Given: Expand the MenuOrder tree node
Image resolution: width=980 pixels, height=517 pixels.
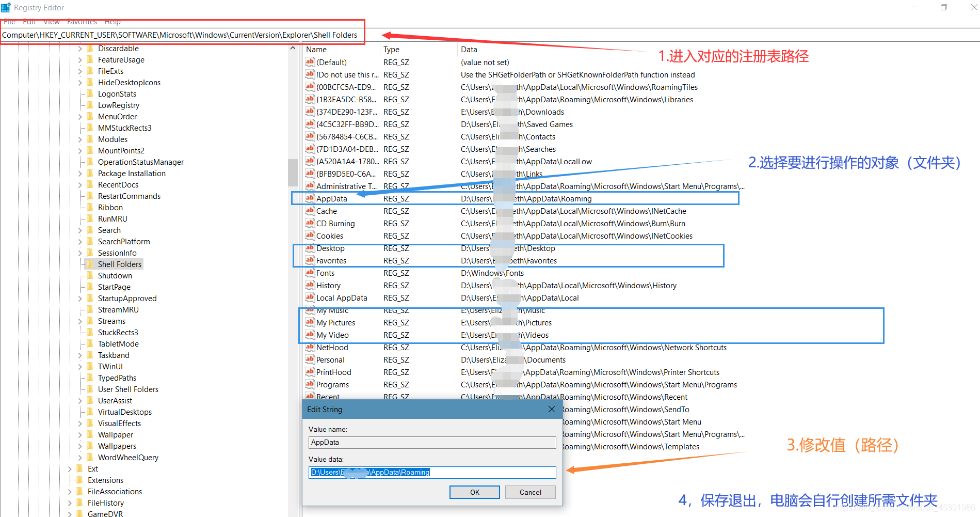Looking at the screenshot, I should [80, 117].
